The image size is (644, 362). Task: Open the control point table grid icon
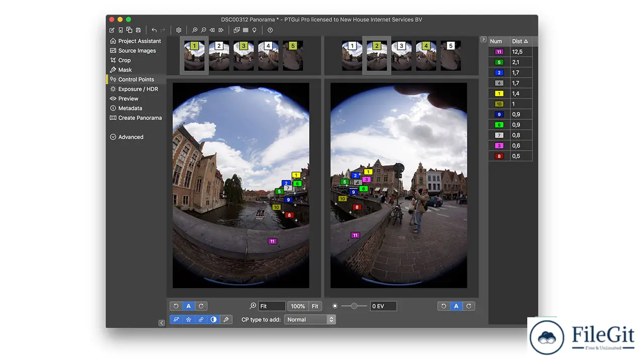(x=246, y=30)
